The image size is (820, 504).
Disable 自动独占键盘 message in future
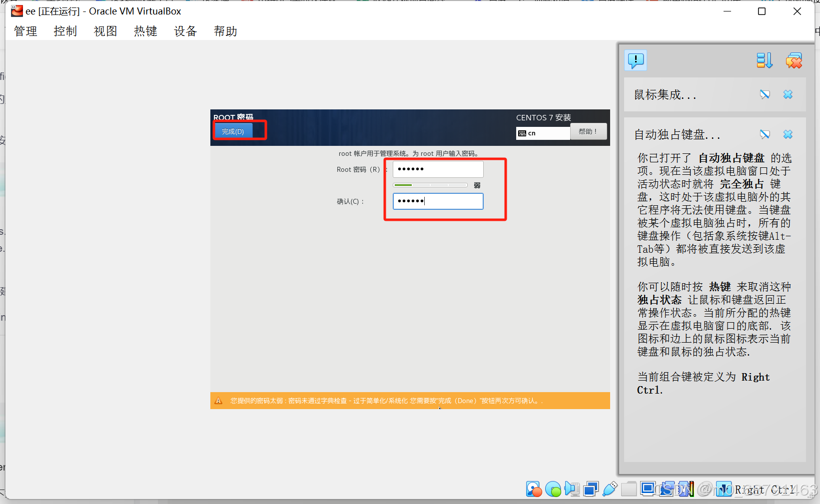click(765, 134)
